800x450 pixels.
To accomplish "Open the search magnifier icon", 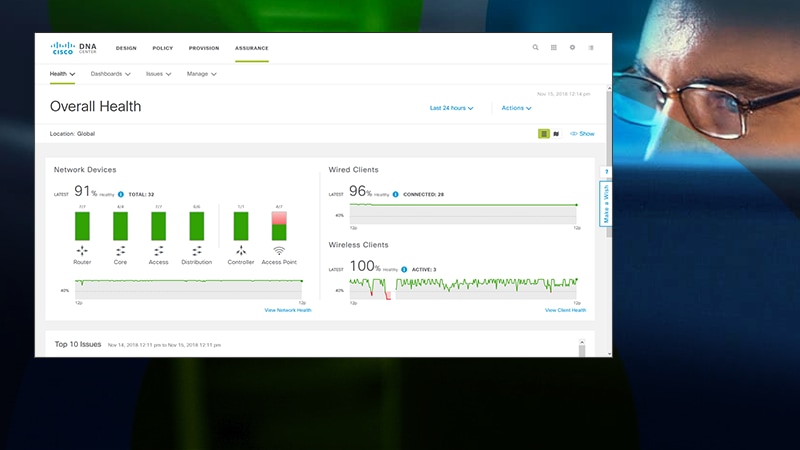I will (x=535, y=47).
